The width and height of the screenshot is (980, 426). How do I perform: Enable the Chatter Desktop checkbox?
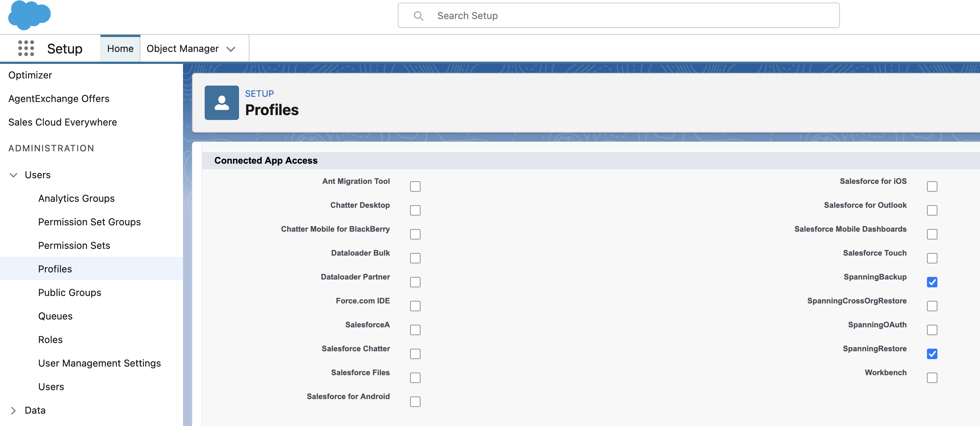point(415,210)
